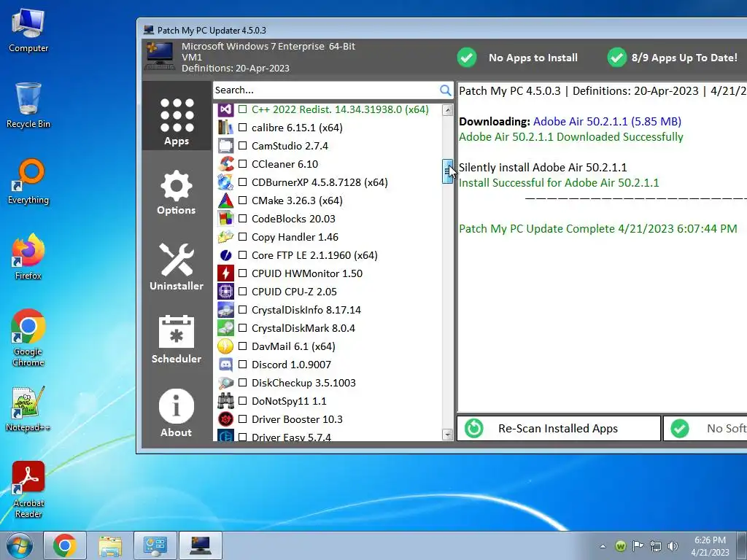Click the CMake triangle icon

click(x=225, y=201)
